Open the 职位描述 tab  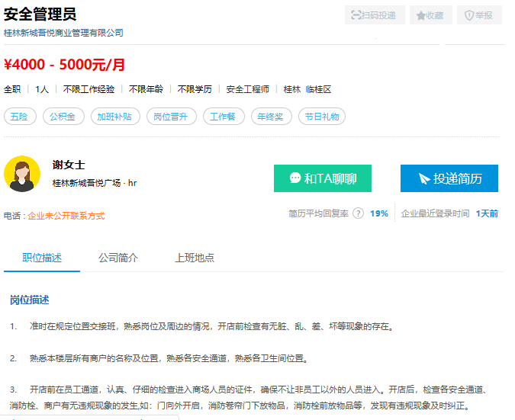pyautogui.click(x=42, y=258)
